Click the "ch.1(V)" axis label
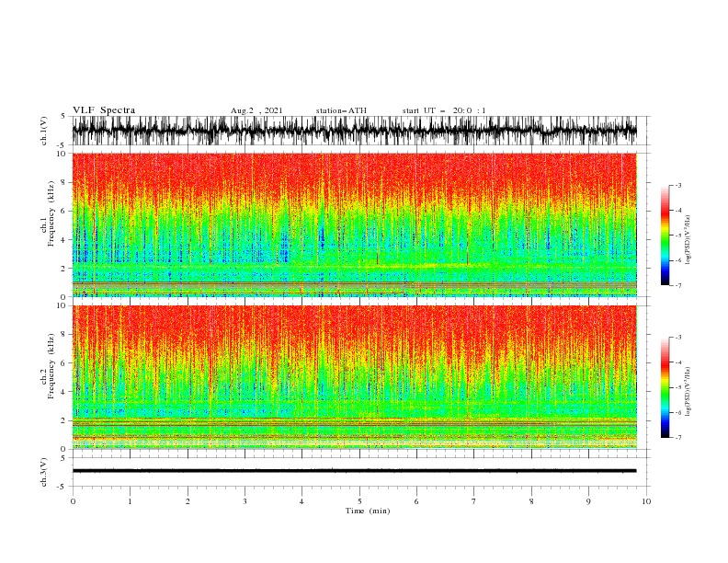Viewport: 728px width, 563px height. point(44,131)
